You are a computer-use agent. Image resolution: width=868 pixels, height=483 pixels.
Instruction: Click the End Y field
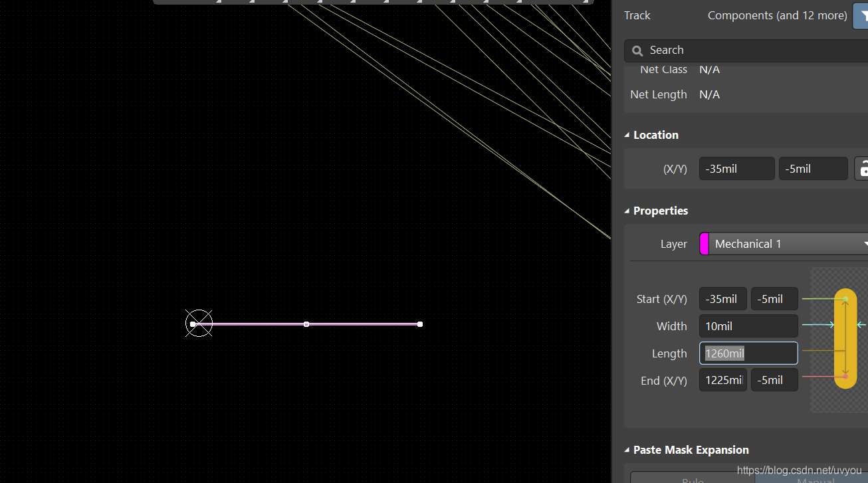774,380
